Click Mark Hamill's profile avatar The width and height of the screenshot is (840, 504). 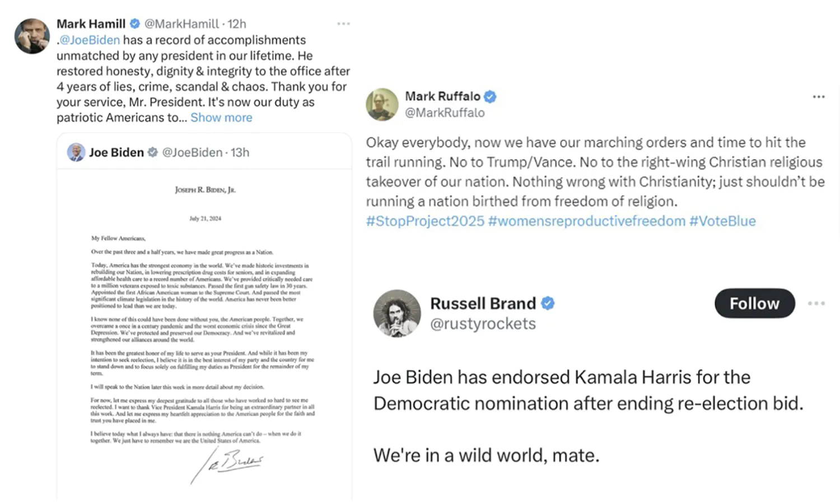pyautogui.click(x=32, y=36)
